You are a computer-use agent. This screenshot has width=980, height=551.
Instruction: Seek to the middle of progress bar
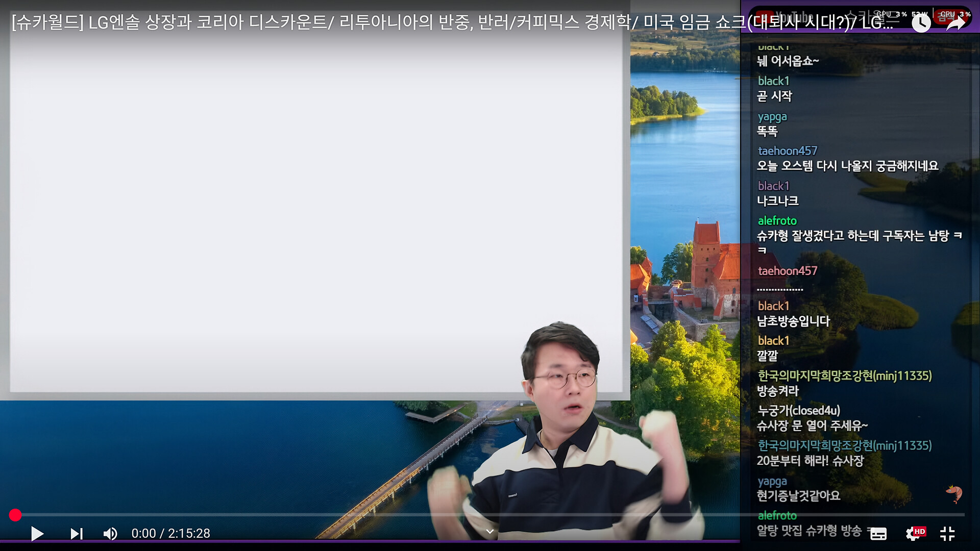(x=490, y=515)
